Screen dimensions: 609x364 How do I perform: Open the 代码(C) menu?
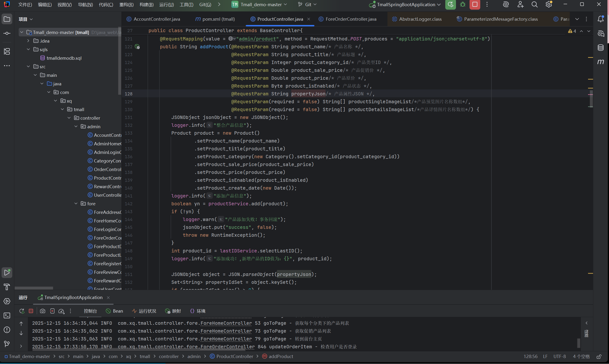106,5
